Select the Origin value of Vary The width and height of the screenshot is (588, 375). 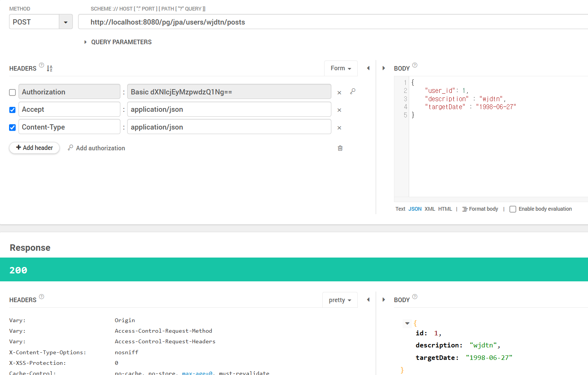point(125,320)
